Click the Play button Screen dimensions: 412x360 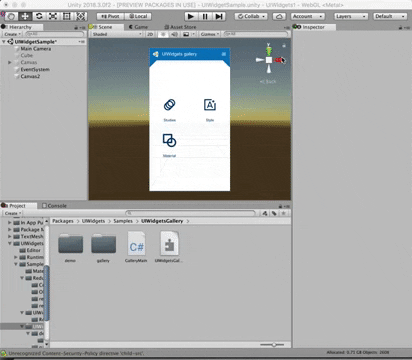[x=191, y=16]
